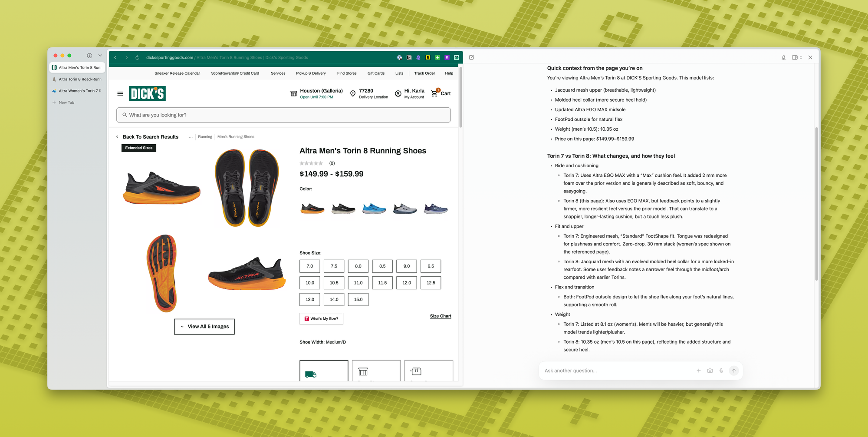This screenshot has height=437, width=868.
Task: Click the camera screenshot icon in chat box
Action: (x=710, y=371)
